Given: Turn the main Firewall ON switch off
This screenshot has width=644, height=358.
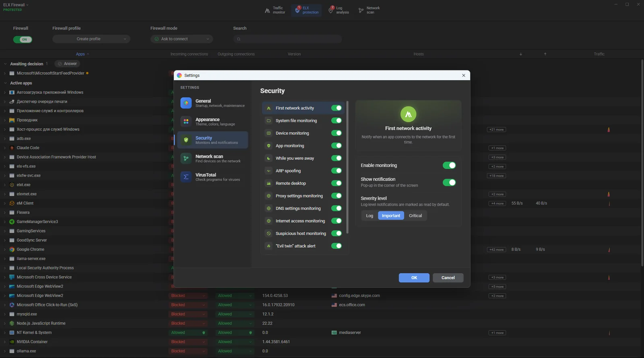Looking at the screenshot, I should click(x=23, y=39).
